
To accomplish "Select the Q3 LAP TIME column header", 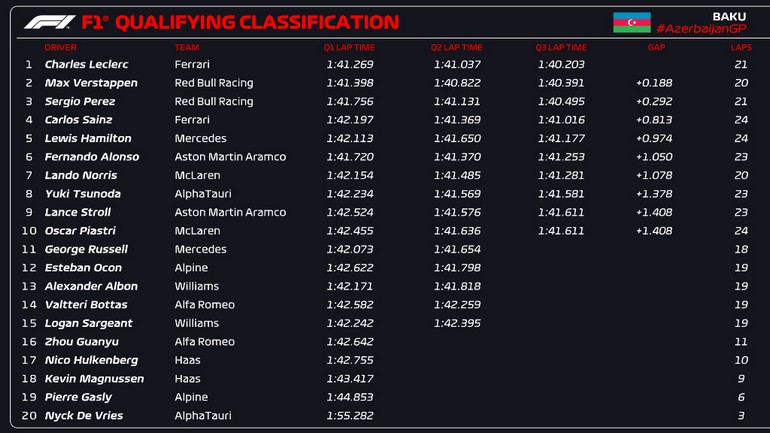I will pos(561,47).
